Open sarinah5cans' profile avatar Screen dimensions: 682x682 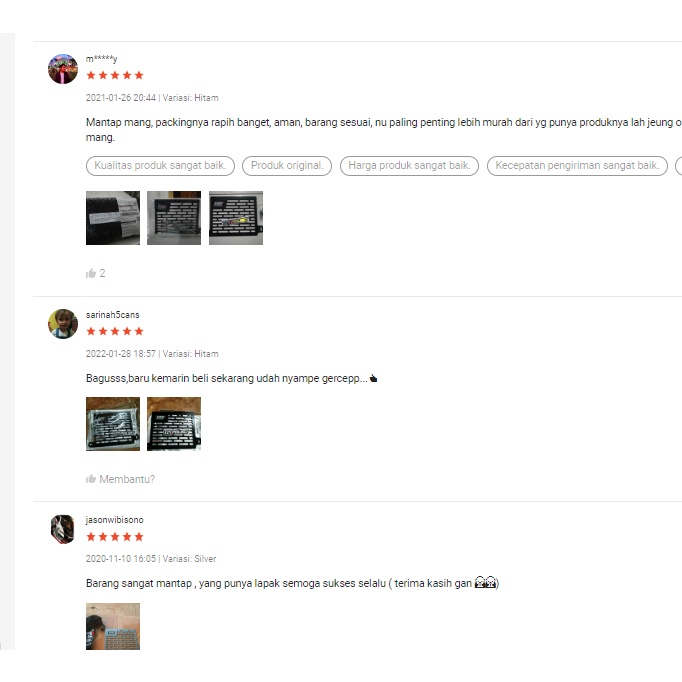coord(63,324)
